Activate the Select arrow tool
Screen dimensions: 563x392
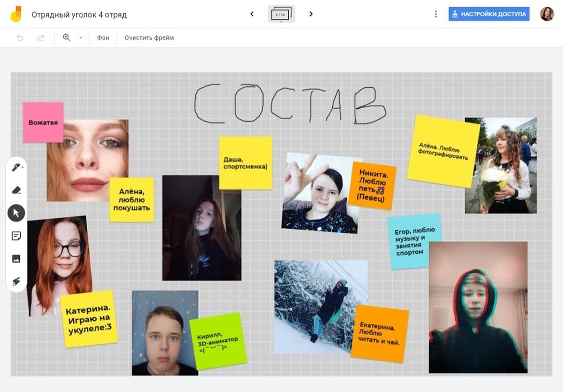click(x=16, y=213)
